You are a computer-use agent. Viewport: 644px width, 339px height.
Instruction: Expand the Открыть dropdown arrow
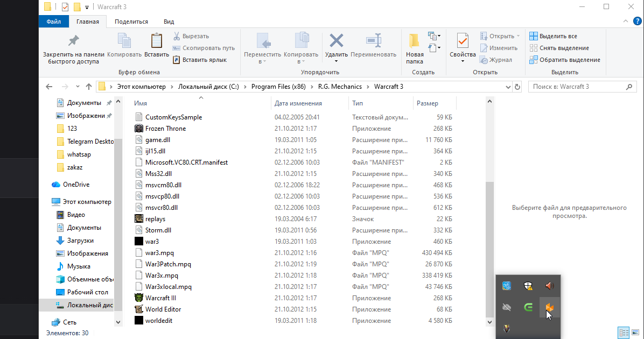point(519,36)
